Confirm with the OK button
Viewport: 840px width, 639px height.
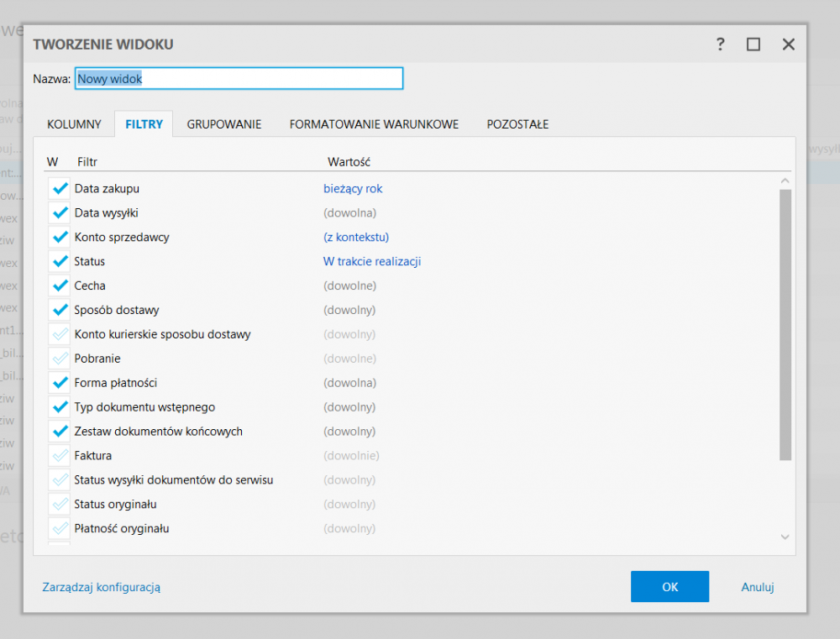coord(669,587)
